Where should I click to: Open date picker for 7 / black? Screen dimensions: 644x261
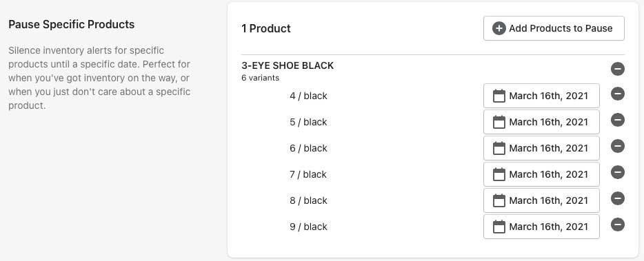coord(541,174)
